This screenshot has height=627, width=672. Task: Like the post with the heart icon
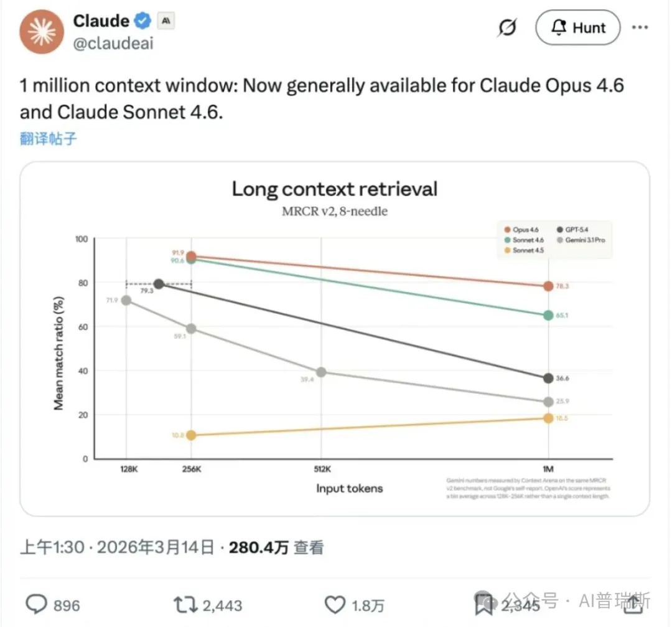point(335,603)
